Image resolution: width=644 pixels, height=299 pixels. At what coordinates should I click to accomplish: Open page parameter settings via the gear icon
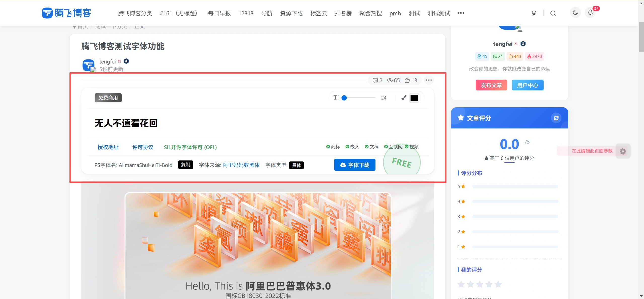tap(623, 151)
